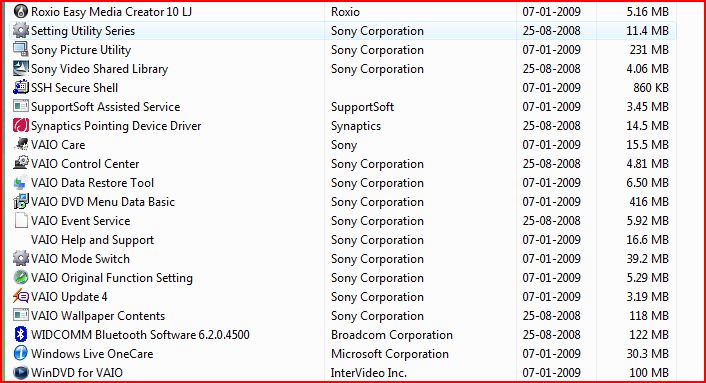Viewport: 706px width, 383px height.
Task: Click the Sony Picture Utility icon
Action: 21,49
